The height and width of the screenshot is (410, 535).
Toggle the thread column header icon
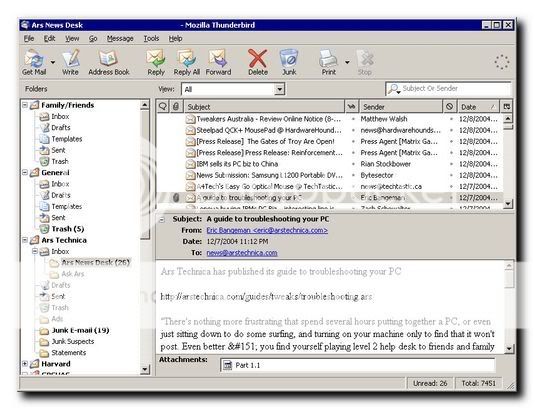[x=162, y=106]
